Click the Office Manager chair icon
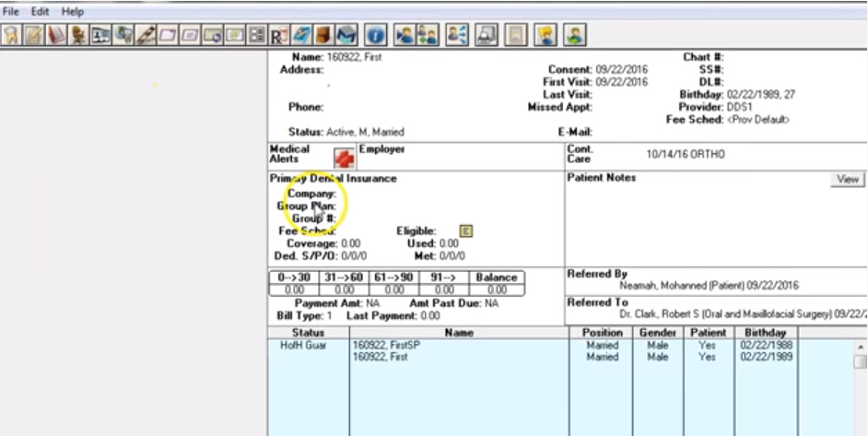The height and width of the screenshot is (436, 868). click(x=77, y=36)
